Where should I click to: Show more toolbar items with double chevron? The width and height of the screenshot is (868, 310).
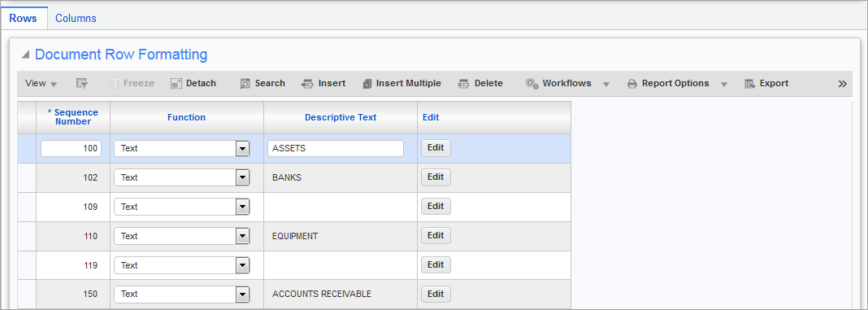pyautogui.click(x=843, y=84)
